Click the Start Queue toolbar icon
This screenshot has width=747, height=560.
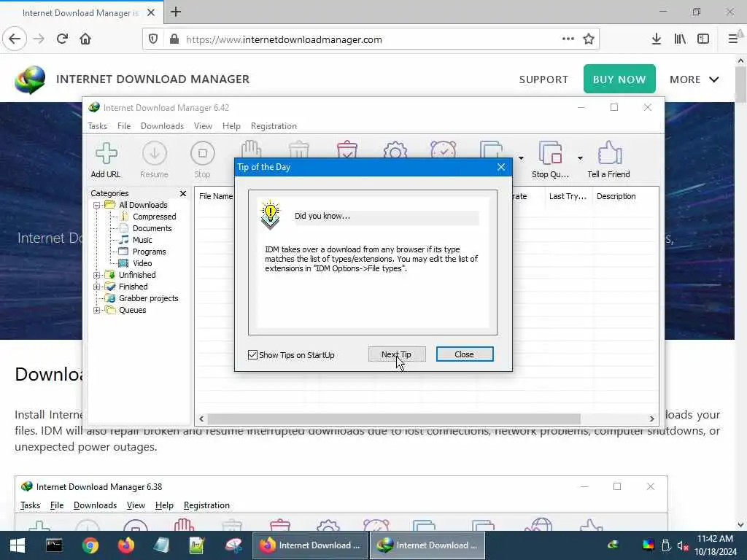coord(492,149)
